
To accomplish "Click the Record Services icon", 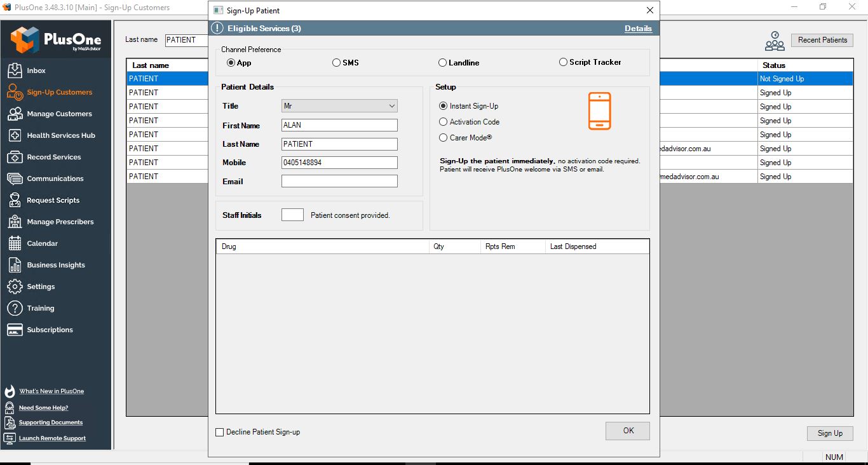I will tap(15, 157).
